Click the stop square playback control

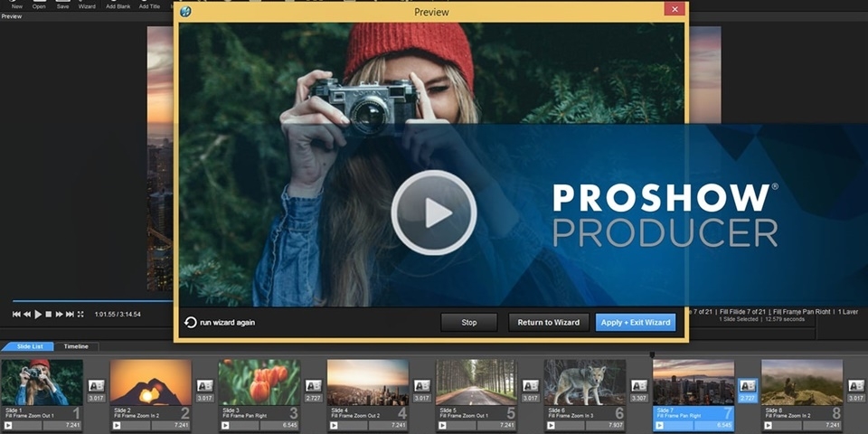(49, 314)
